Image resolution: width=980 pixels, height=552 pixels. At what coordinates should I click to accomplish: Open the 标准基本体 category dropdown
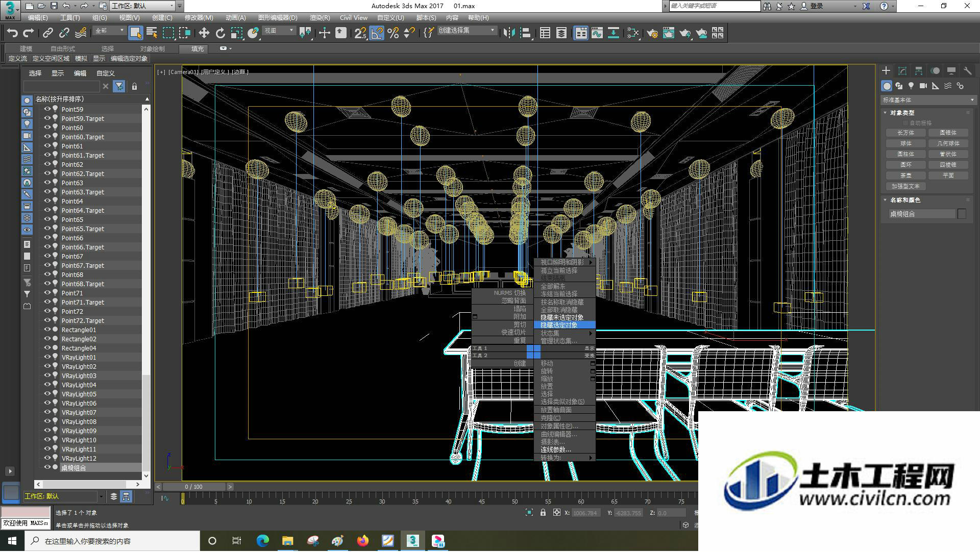coord(928,100)
